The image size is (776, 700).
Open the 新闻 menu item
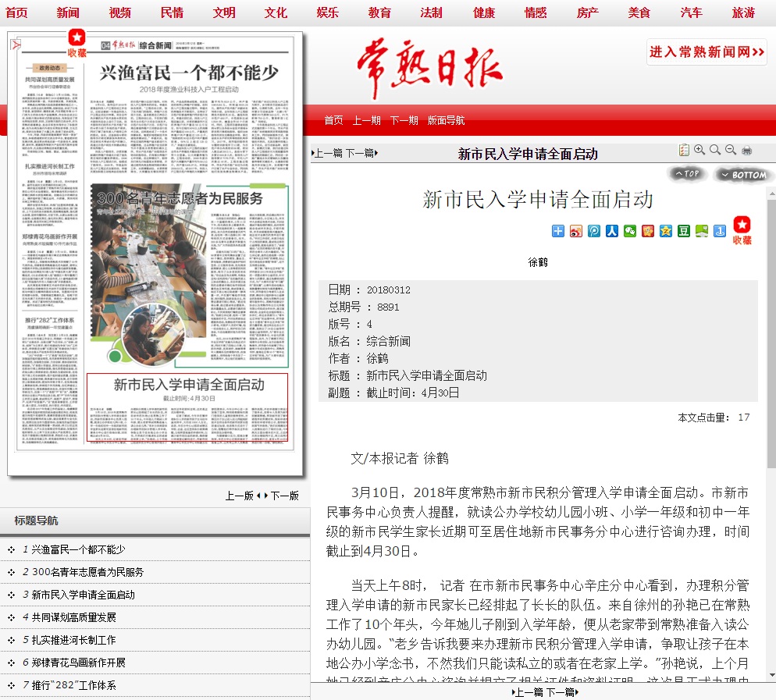pos(68,12)
